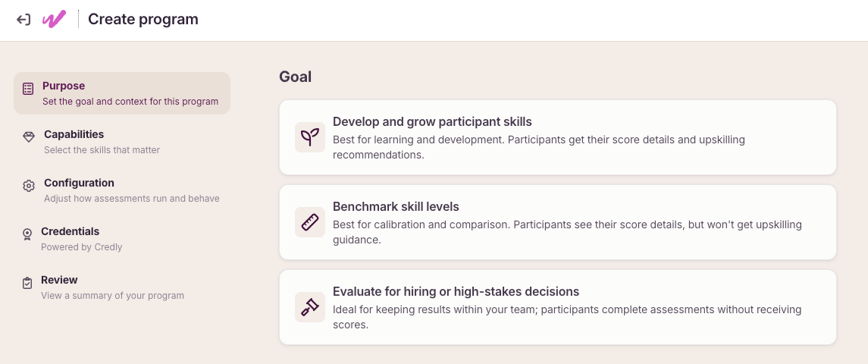
Task: Click the gear icon beside Configuration
Action: 29,186
